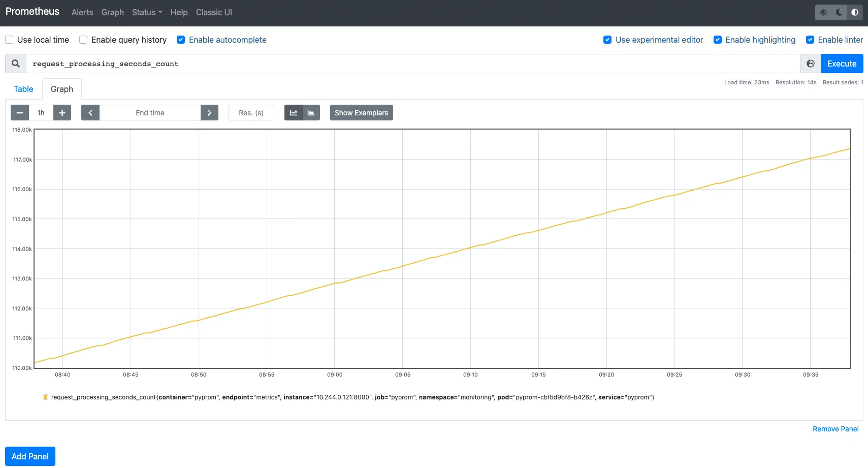
Task: Open the metrics explorer globe icon
Action: point(811,64)
